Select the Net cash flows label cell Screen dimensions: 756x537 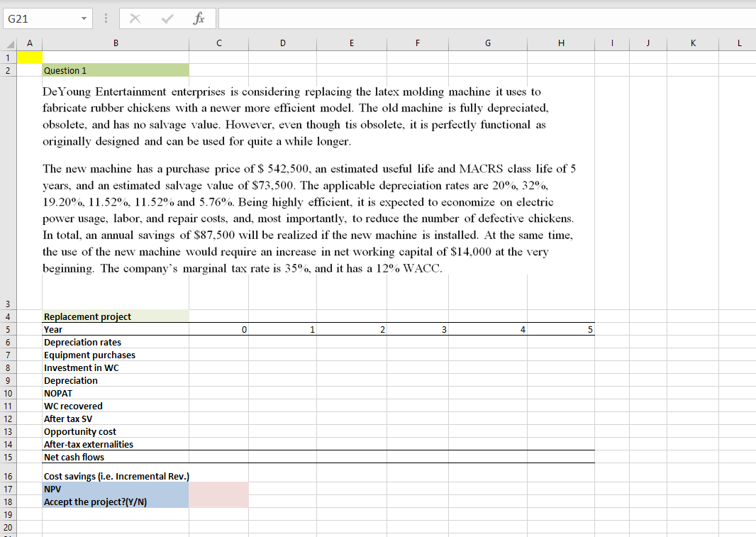tap(116, 457)
